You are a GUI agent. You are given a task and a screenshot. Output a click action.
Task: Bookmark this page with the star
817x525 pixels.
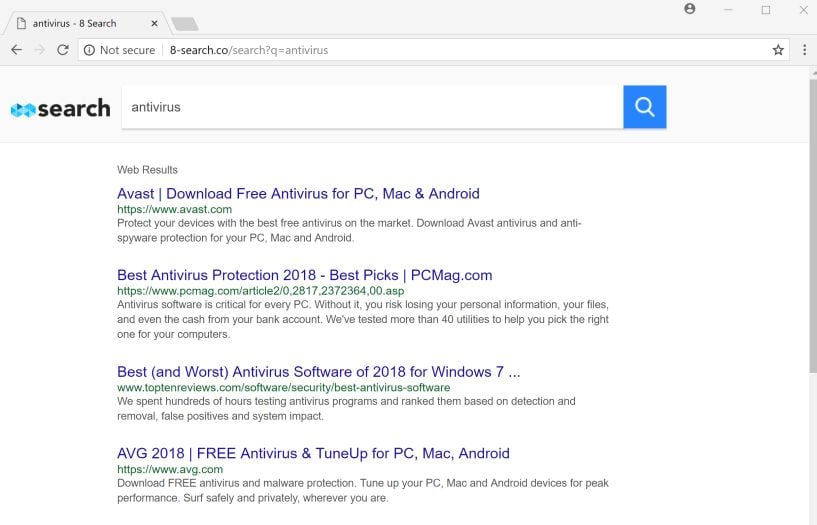click(778, 50)
